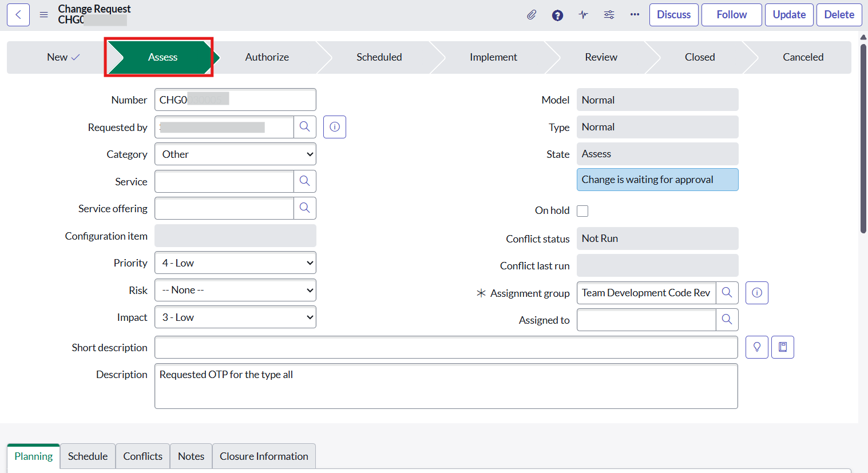Viewport: 868px width, 473px height.
Task: Switch to the Schedule tab
Action: [88, 456]
